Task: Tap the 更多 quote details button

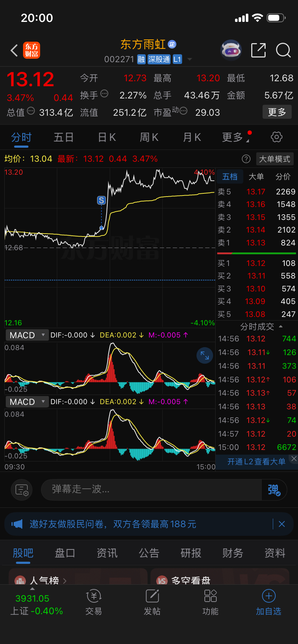Action: tap(277, 112)
